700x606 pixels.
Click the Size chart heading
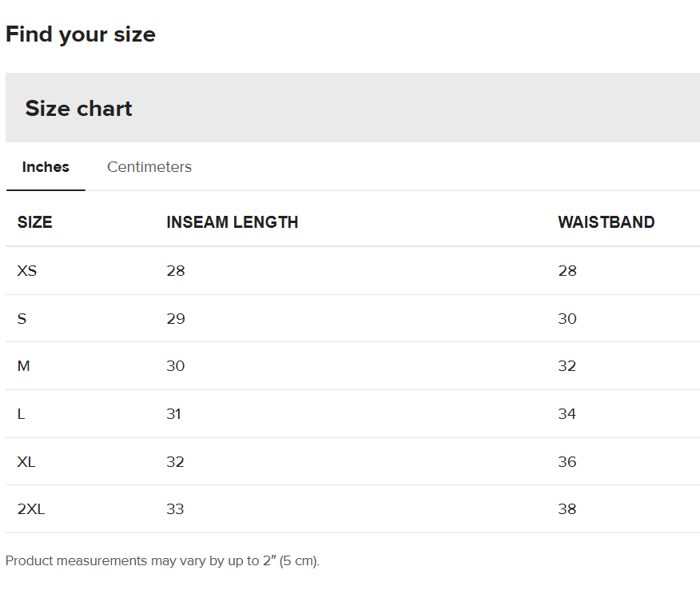coord(79,109)
